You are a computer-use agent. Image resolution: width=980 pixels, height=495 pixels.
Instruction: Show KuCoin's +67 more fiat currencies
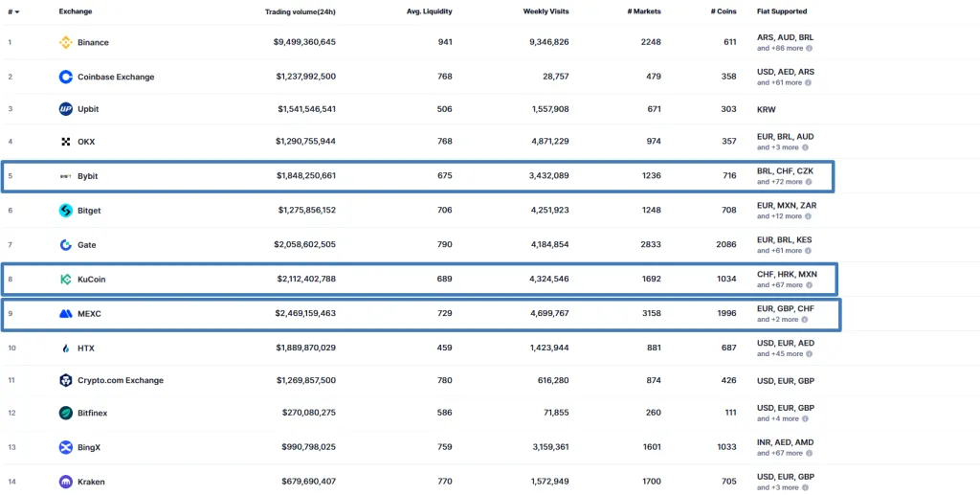[783, 285]
